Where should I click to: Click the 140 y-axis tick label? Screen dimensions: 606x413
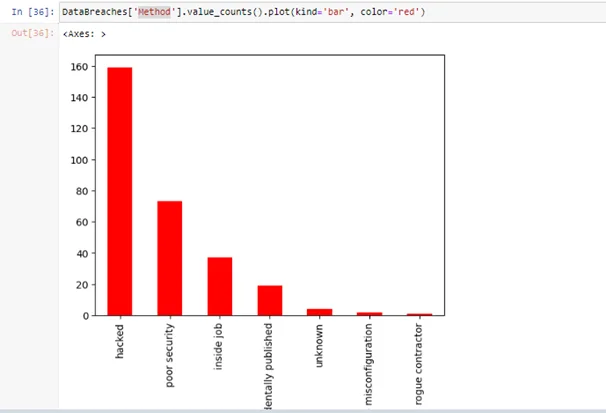pos(79,98)
